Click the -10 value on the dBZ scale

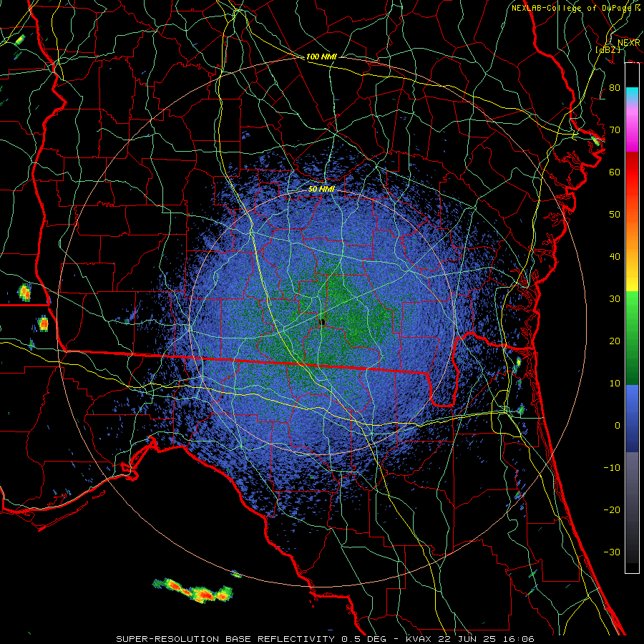click(x=612, y=467)
